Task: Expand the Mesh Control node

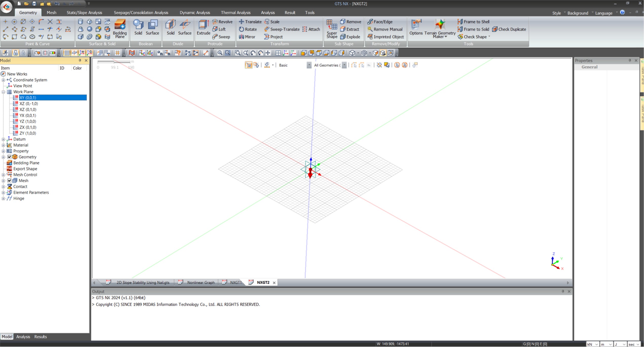Action: click(x=3, y=175)
